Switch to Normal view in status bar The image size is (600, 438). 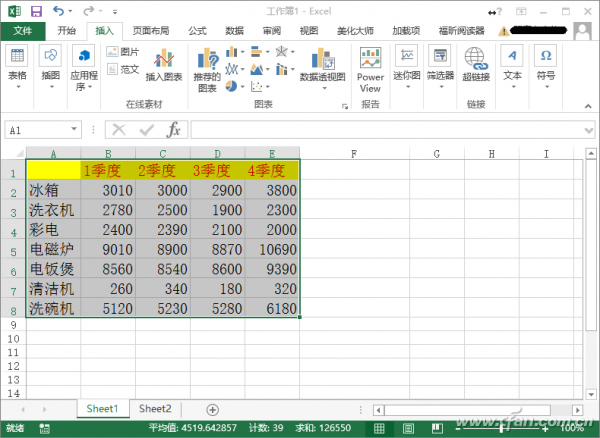[379, 428]
